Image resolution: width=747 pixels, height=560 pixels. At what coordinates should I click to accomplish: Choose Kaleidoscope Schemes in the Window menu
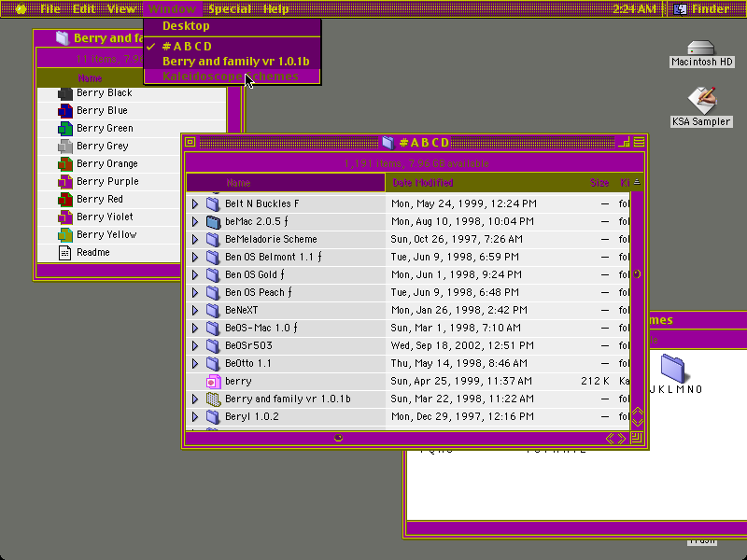pyautogui.click(x=232, y=77)
